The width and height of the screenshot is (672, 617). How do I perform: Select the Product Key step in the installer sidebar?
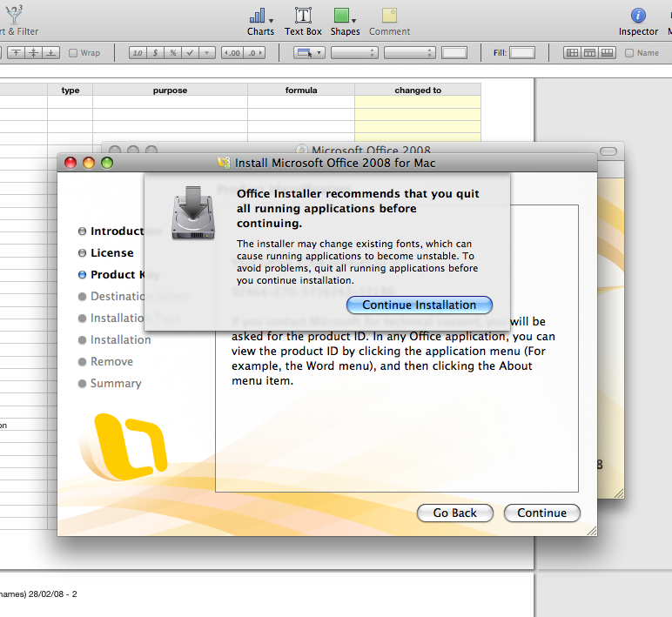click(111, 275)
